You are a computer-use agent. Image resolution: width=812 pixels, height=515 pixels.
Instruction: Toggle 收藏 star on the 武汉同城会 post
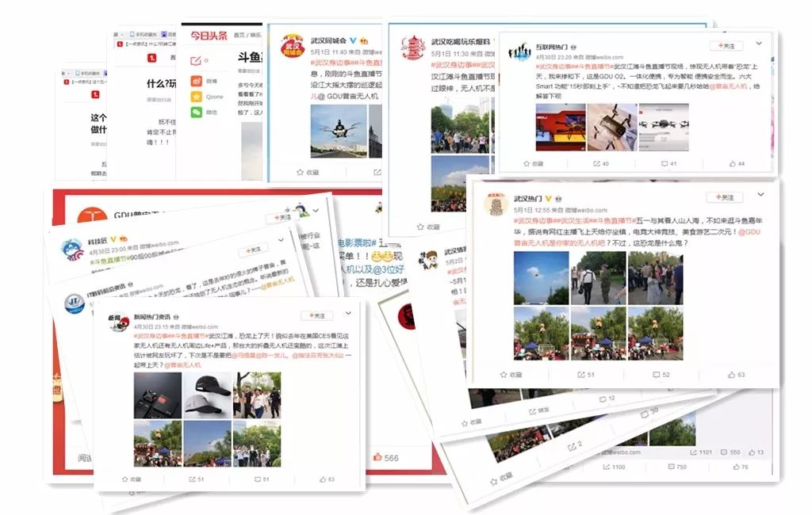pyautogui.click(x=307, y=171)
